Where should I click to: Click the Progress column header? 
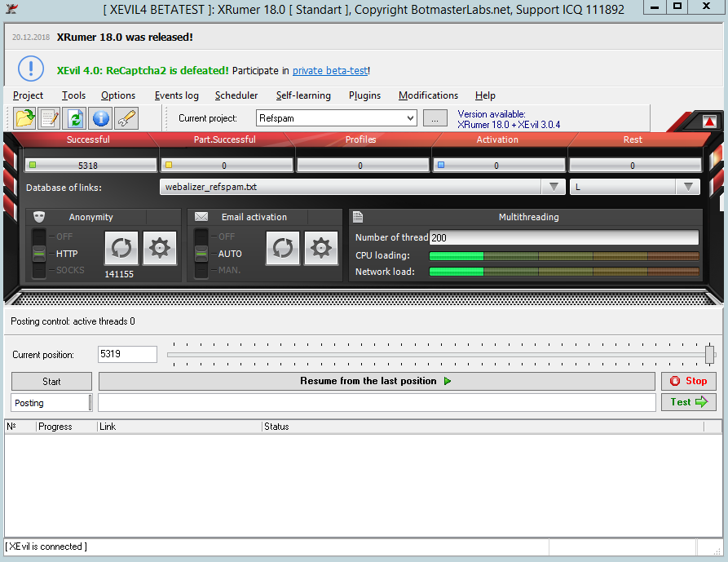66,427
